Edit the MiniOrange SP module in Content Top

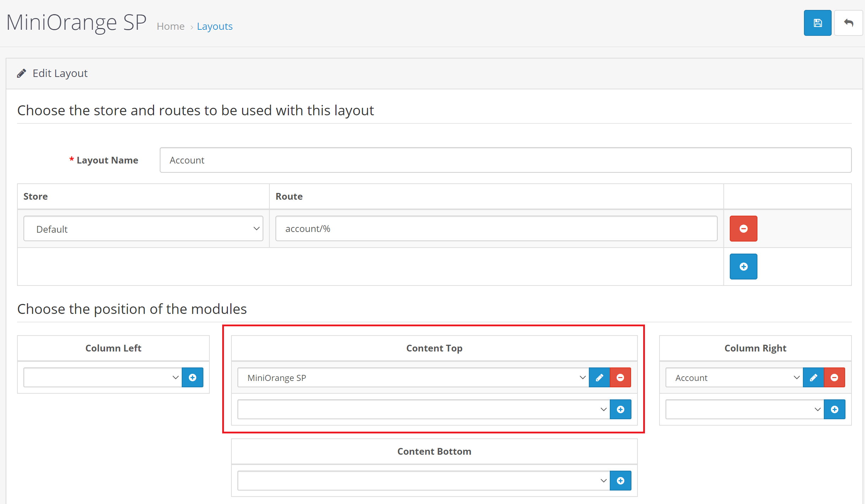coord(599,377)
